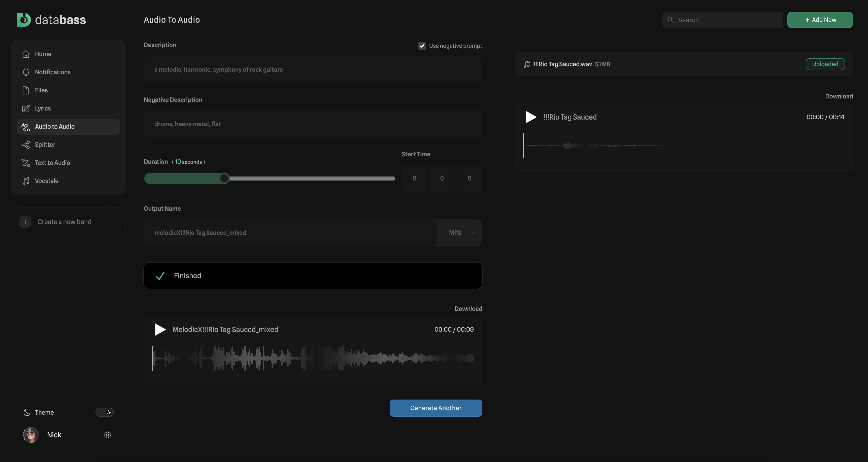The image size is (868, 462).
Task: Click the 00:00 / 00:09 time display
Action: click(454, 330)
